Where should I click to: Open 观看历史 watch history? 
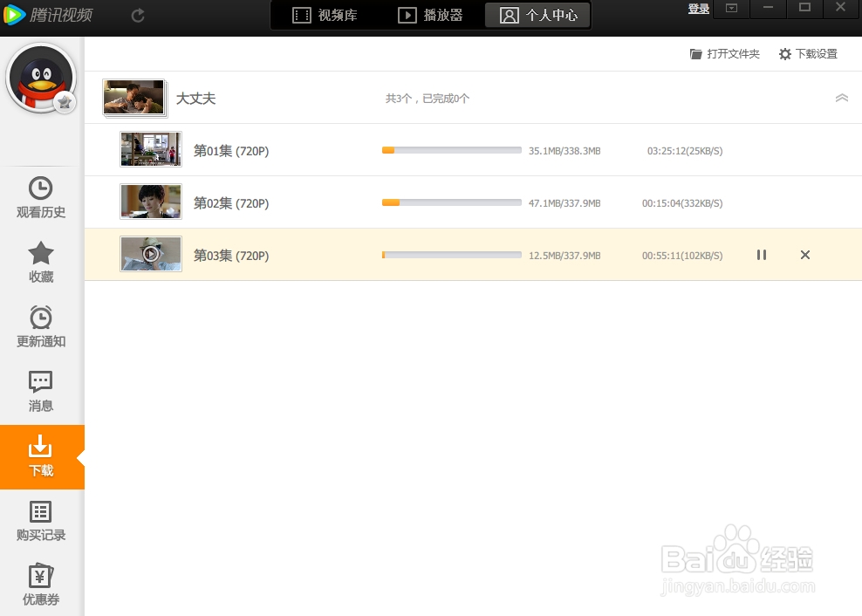(x=41, y=197)
